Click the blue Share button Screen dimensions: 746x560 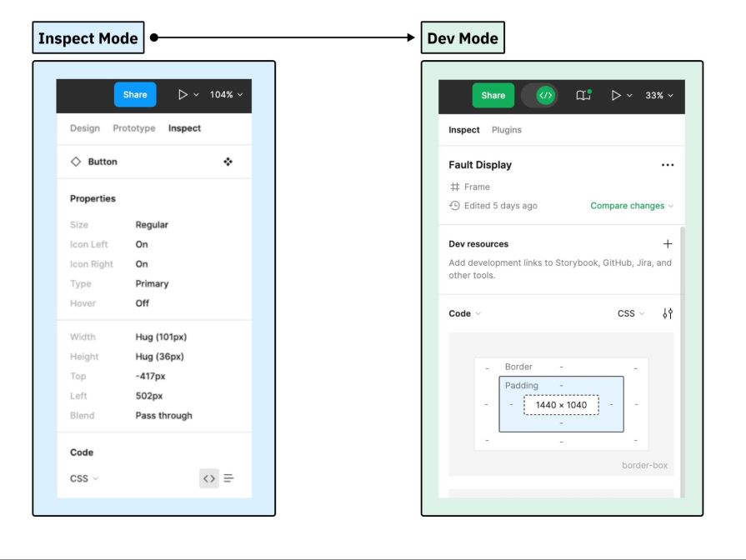(x=134, y=95)
